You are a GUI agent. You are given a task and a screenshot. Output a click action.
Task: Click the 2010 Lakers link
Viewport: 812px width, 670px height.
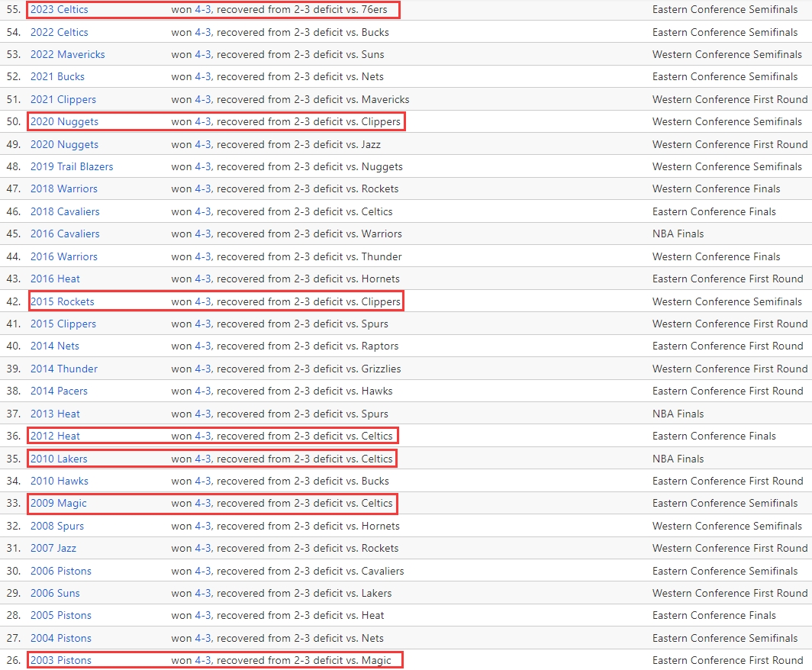tap(59, 459)
